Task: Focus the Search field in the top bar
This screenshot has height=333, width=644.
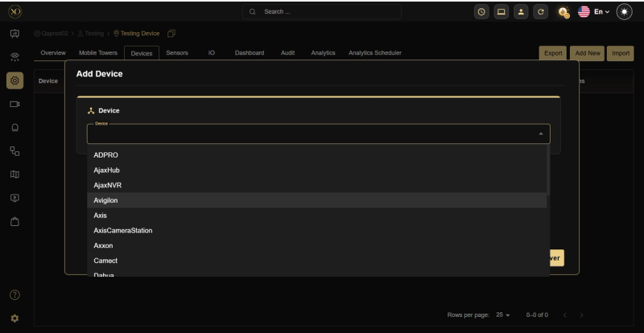Action: (321, 12)
